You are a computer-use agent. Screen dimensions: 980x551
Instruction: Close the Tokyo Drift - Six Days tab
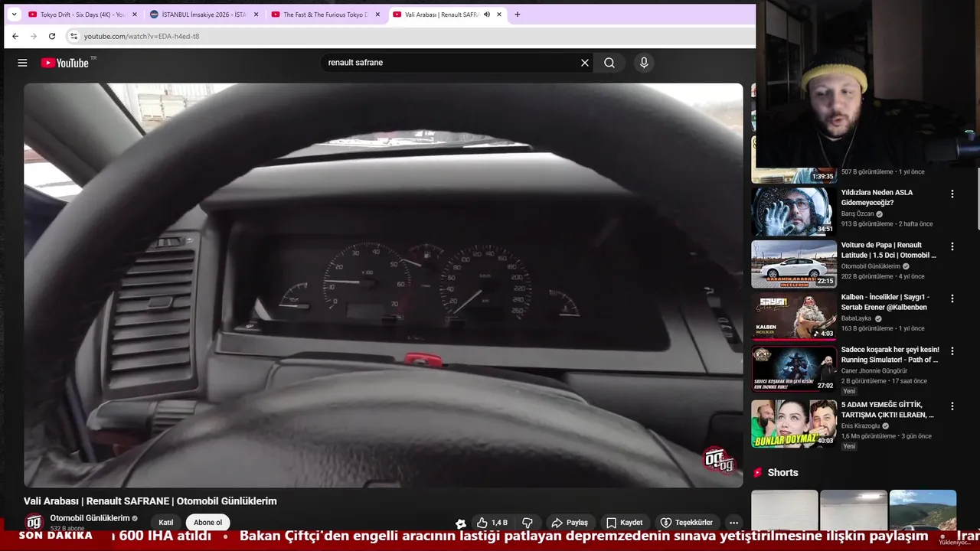tap(135, 15)
